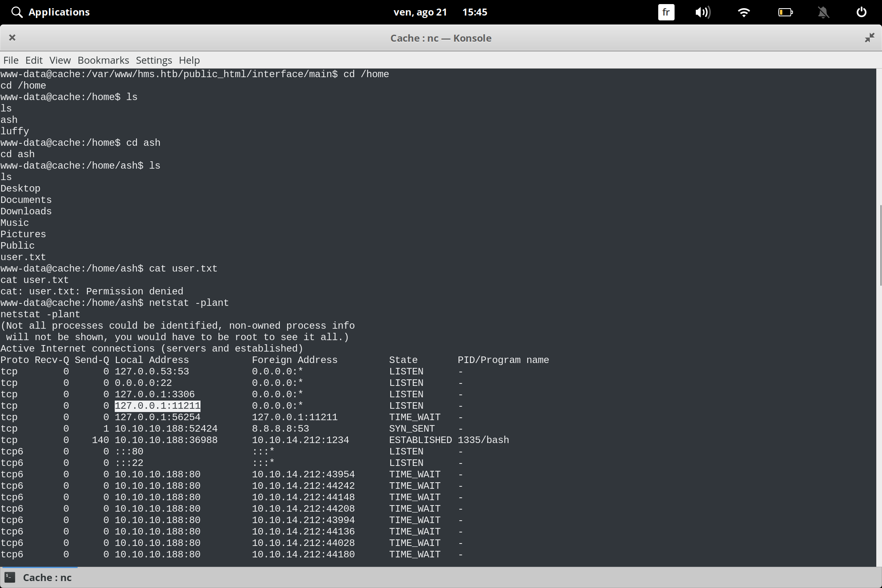Image resolution: width=882 pixels, height=588 pixels.
Task: Open the File menu
Action: pyautogui.click(x=11, y=60)
